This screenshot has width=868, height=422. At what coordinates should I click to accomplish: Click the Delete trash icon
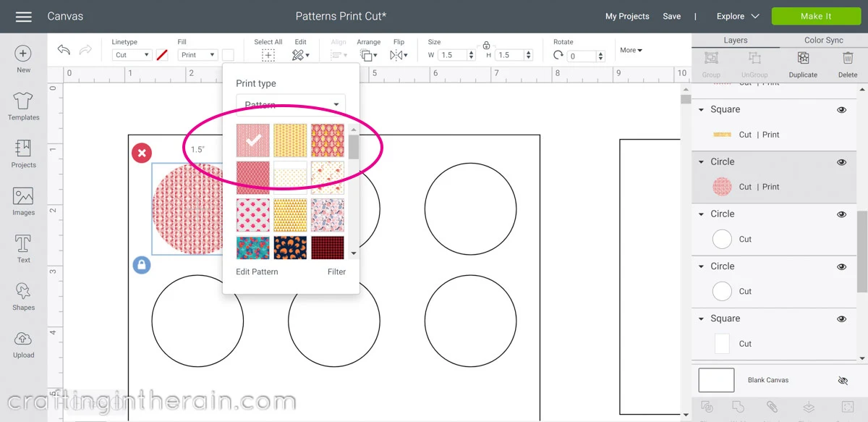(x=848, y=58)
